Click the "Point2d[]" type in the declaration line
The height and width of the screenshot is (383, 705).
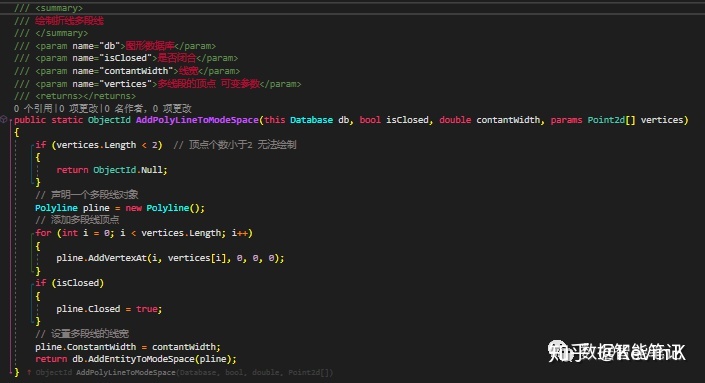pyautogui.click(x=611, y=120)
